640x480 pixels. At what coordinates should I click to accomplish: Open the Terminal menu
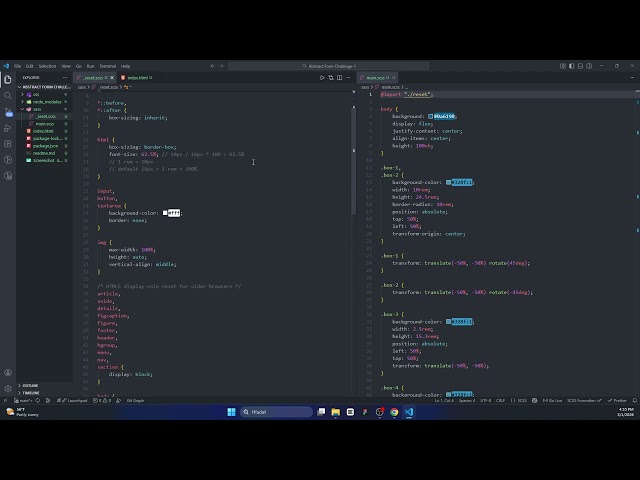pos(108,66)
